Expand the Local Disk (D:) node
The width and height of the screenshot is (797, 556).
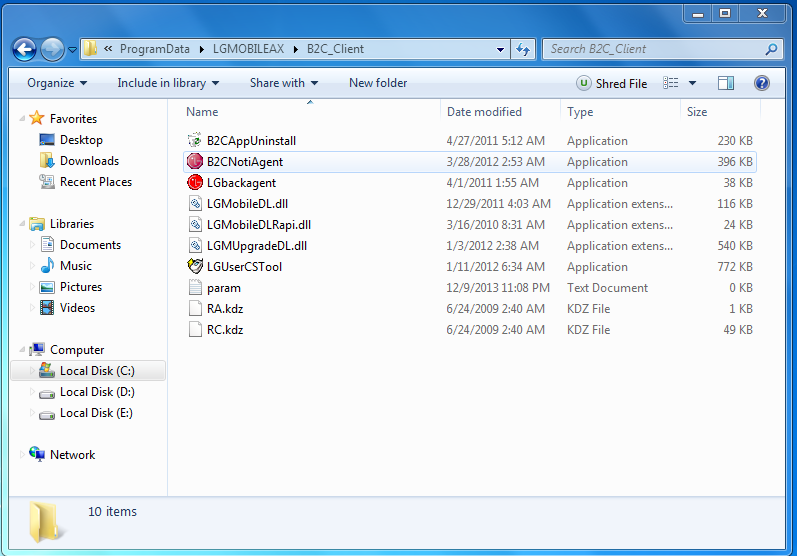[32, 392]
